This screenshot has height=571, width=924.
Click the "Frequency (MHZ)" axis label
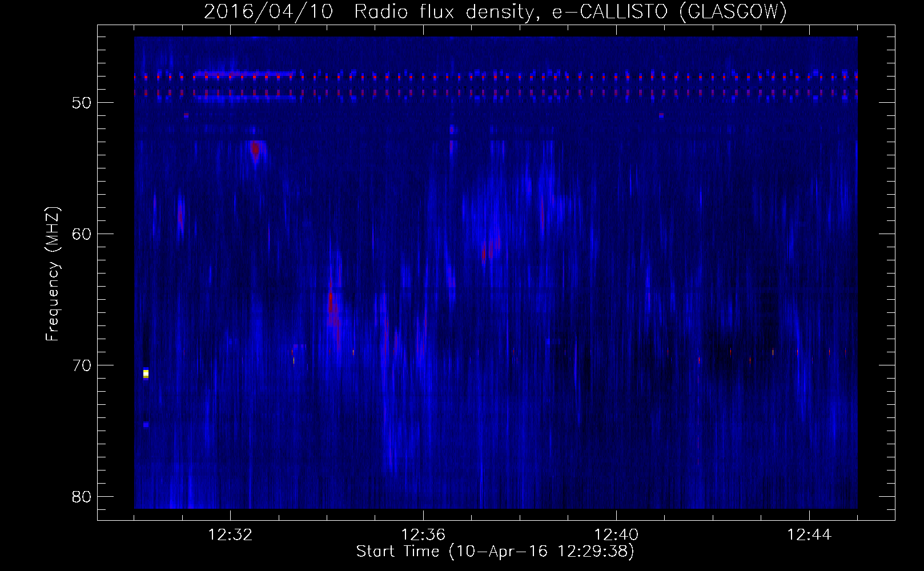pos(53,274)
